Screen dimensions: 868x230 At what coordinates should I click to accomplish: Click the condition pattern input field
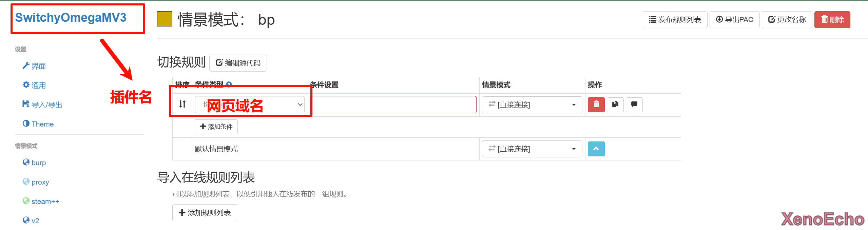[x=393, y=104]
